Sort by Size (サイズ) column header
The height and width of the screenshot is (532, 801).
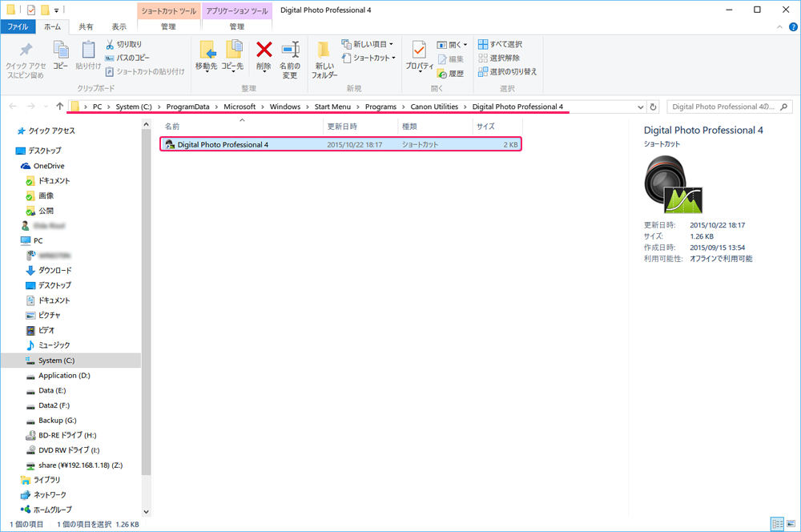coord(497,127)
